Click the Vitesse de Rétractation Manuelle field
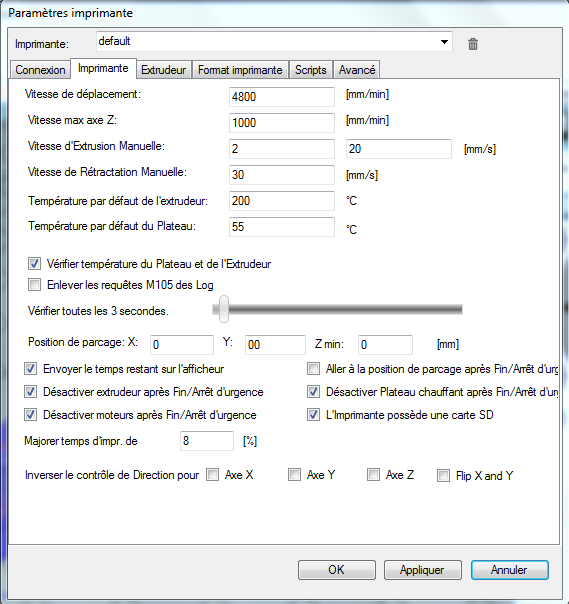The image size is (569, 604). [282, 174]
